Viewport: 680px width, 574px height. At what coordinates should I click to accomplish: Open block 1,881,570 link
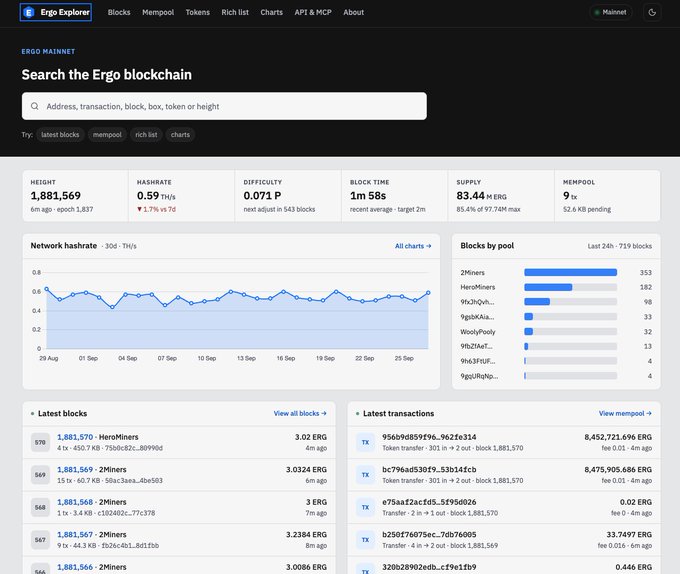tap(75, 437)
